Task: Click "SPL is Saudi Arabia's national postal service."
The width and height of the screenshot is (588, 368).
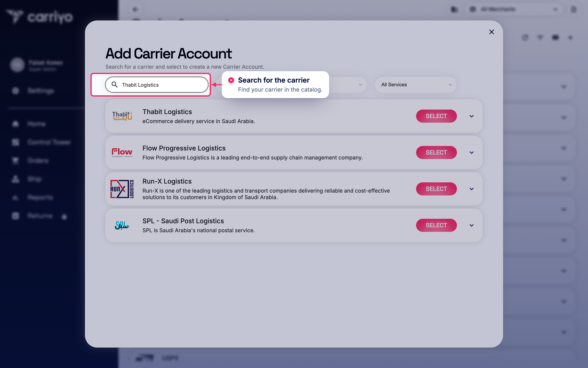Action: 198,230
